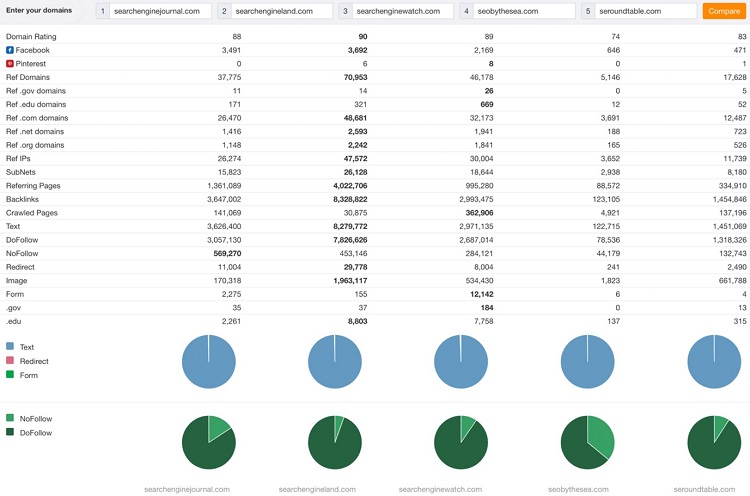Image resolution: width=750 pixels, height=496 pixels.
Task: Edit domain field containing seroundtable.com
Action: click(x=646, y=11)
